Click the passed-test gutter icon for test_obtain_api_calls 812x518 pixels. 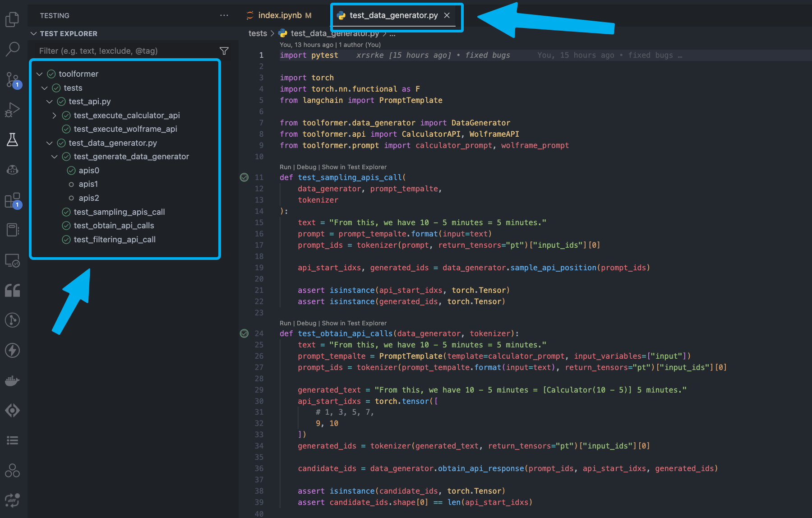[244, 333]
